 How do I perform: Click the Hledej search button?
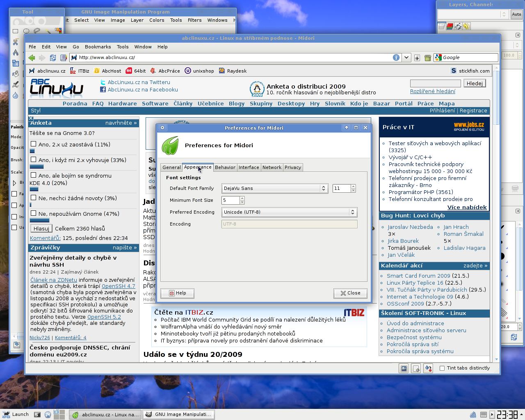(475, 83)
